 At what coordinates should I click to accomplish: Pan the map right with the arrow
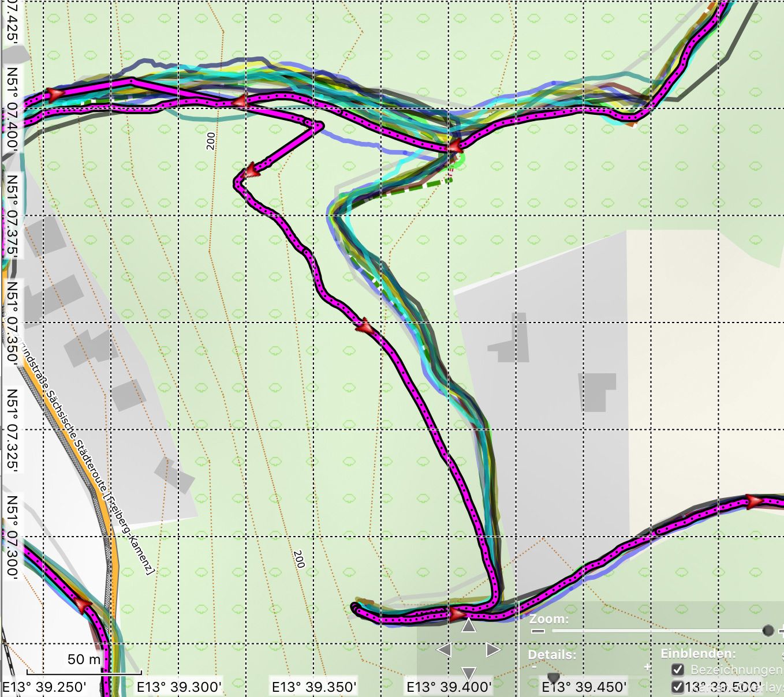493,650
